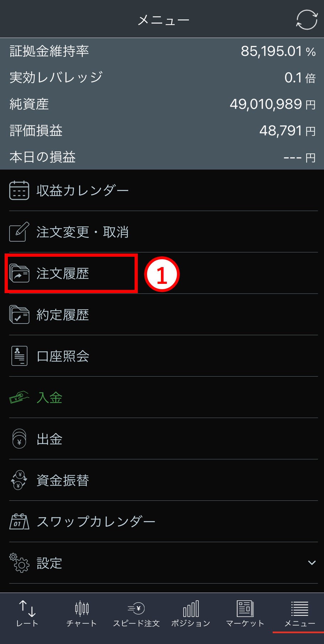This screenshot has width=324, height=644.
Task: Tap the スワップカレンダー calendar icon
Action: (x=19, y=521)
